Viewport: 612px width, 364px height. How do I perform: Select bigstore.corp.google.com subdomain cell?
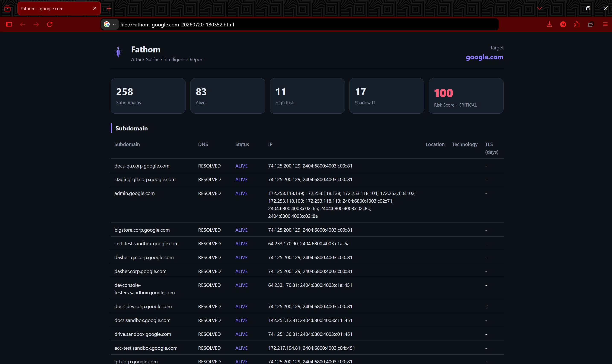coord(142,230)
